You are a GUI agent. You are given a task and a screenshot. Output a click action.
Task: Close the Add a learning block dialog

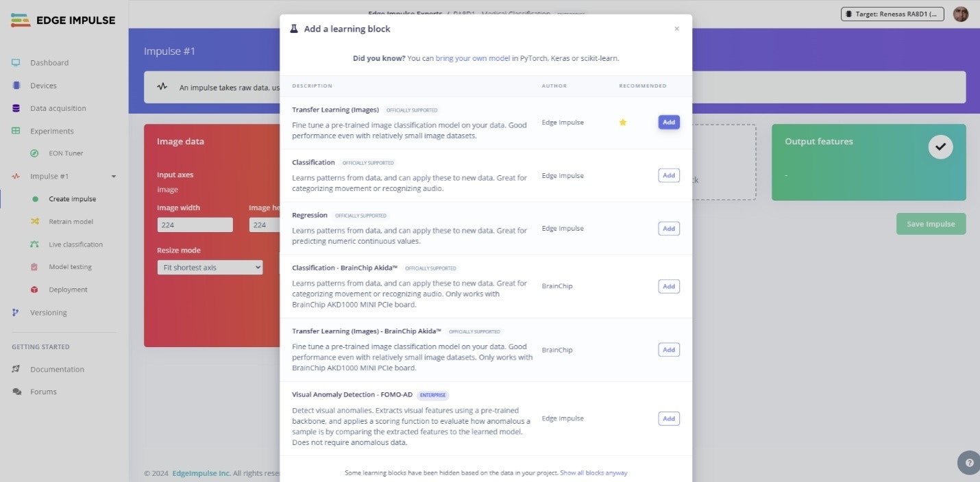[x=677, y=29]
